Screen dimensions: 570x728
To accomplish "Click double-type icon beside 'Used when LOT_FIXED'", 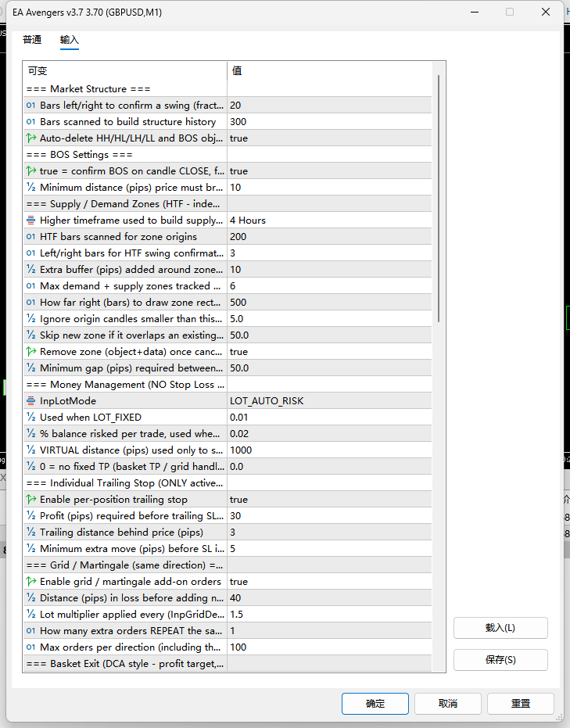I will click(x=30, y=418).
